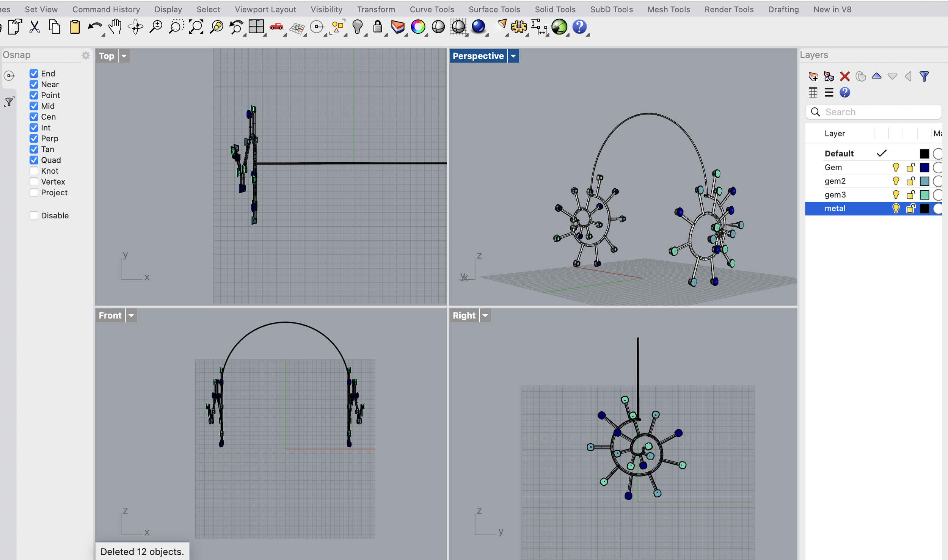Open the New in V8 tab

tap(832, 9)
